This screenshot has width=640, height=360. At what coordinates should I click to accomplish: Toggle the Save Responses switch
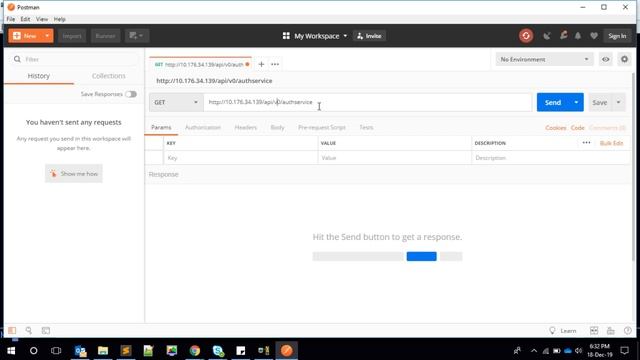pyautogui.click(x=131, y=94)
